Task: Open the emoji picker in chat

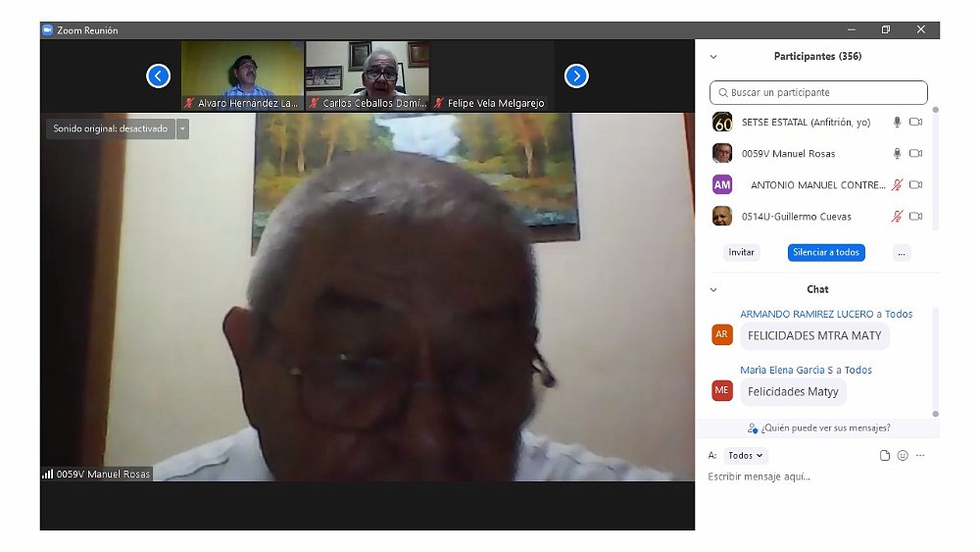Action: (903, 456)
